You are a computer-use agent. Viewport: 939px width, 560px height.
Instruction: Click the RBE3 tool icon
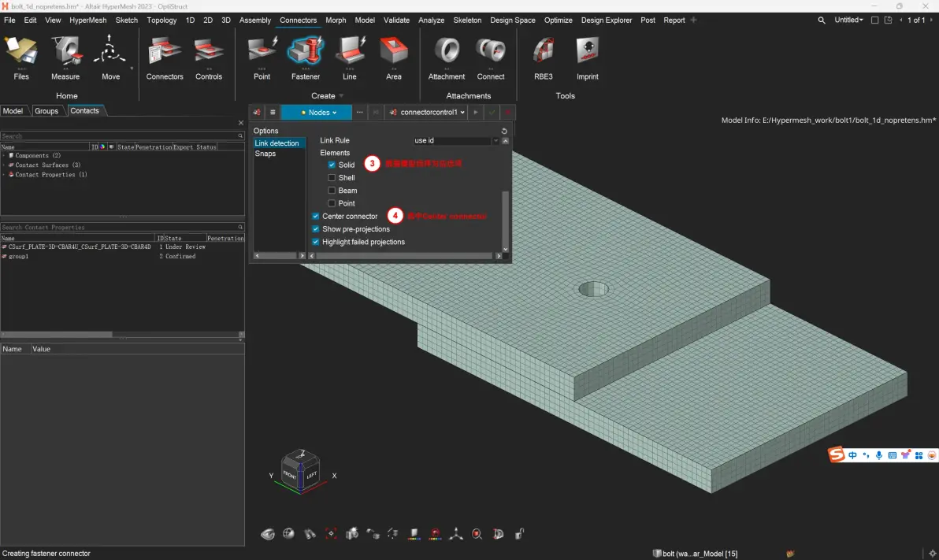(544, 58)
